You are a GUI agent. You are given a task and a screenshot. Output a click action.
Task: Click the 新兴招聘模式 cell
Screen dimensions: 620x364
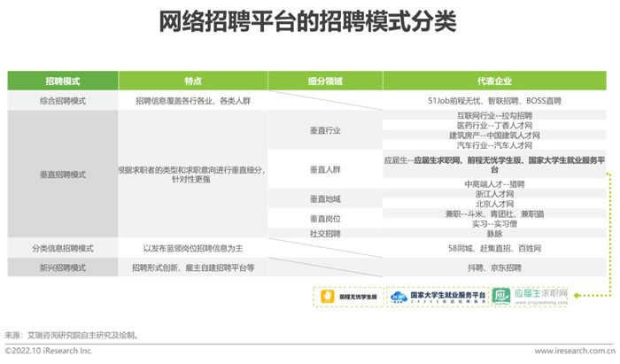click(x=63, y=267)
